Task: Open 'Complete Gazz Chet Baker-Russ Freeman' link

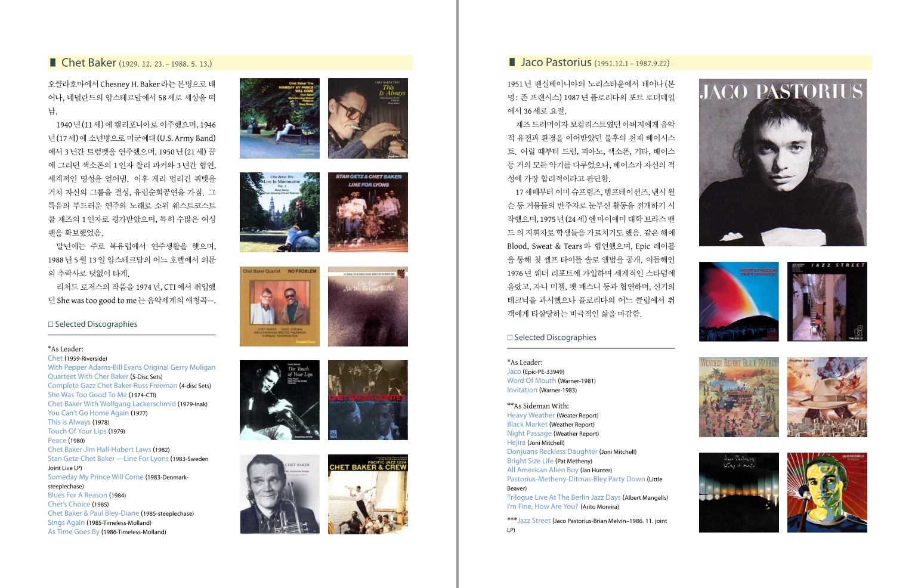Action: point(113,386)
